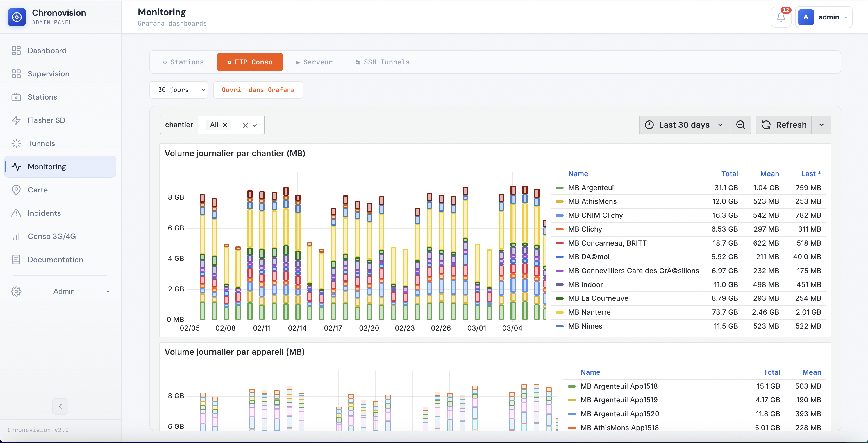The height and width of the screenshot is (443, 868).
Task: Click the color swatch next to MB Clichy
Action: [560, 229]
